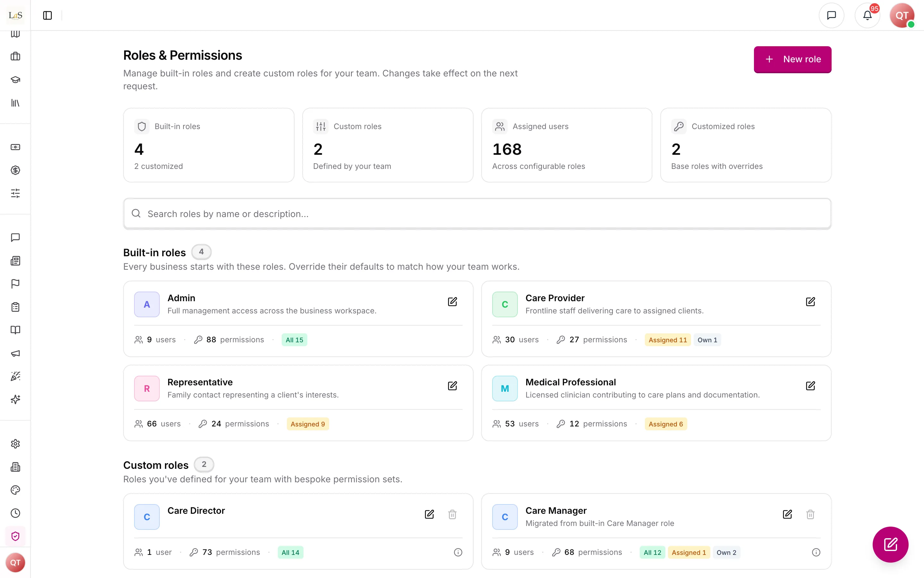The width and height of the screenshot is (924, 578).
Task: Click the Medical Professional role title
Action: (570, 382)
